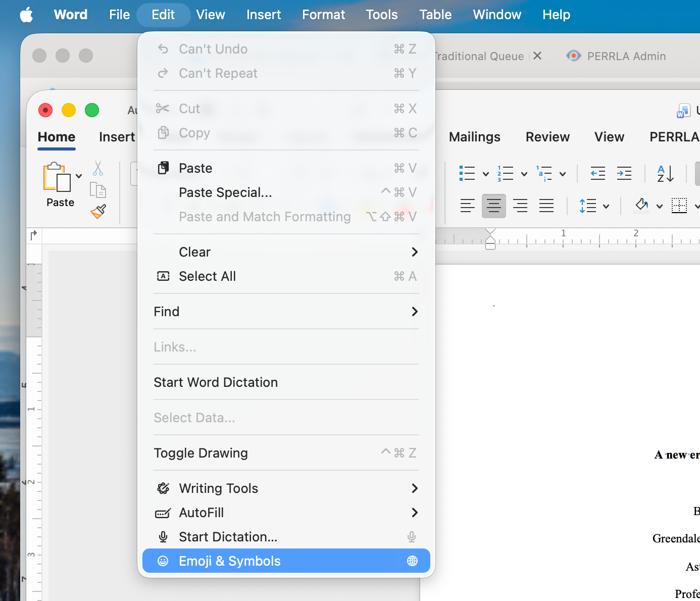Viewport: 700px width, 601px height.
Task: Click the Cut scissors icon in ribbon
Action: 98,168
